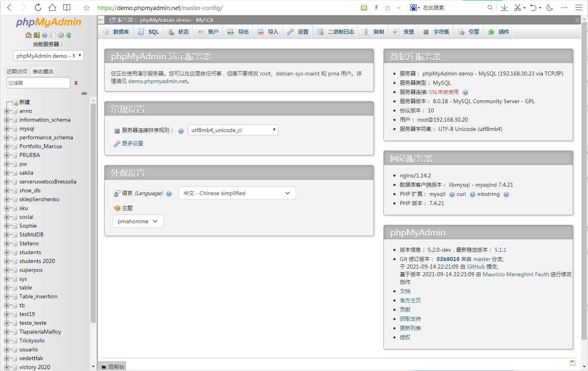Viewport: 588px width, 371px height.
Task: Open server connection collation dropdown
Action: (x=233, y=130)
